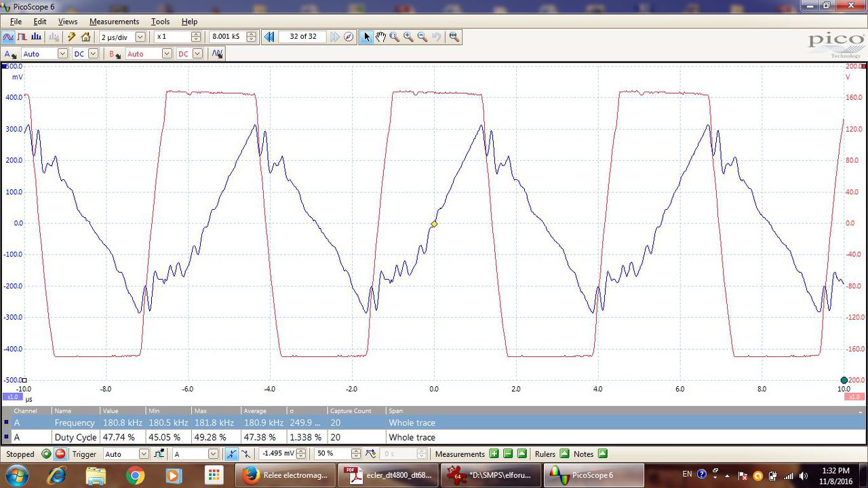This screenshot has height=488, width=868.
Task: Click Add Measurement plus button
Action: click(494, 454)
